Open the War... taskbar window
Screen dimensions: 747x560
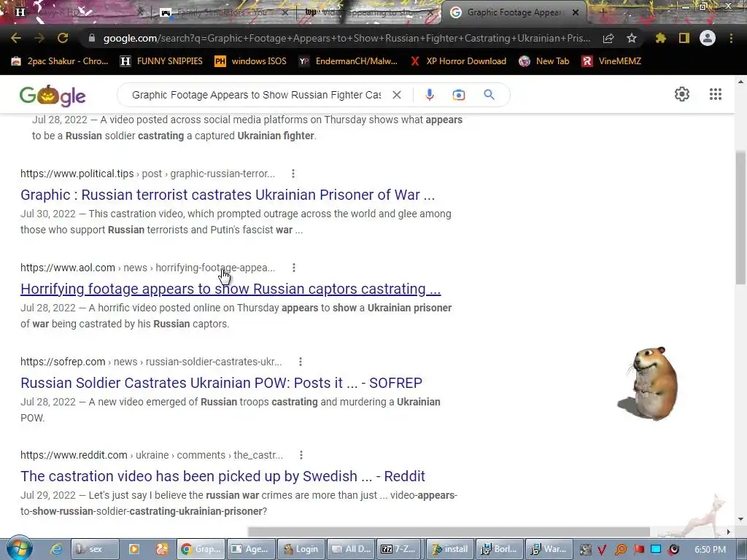[x=549, y=549]
